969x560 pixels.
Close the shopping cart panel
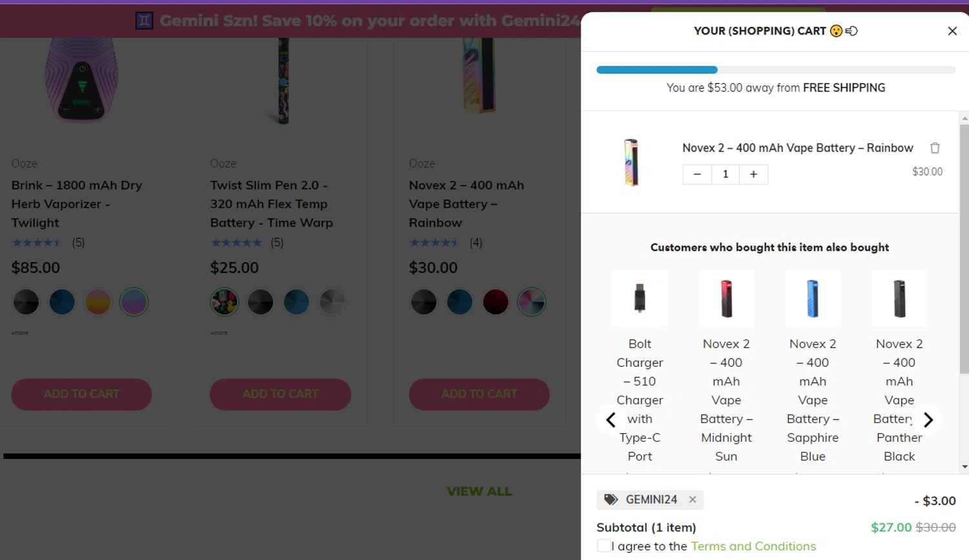click(952, 31)
